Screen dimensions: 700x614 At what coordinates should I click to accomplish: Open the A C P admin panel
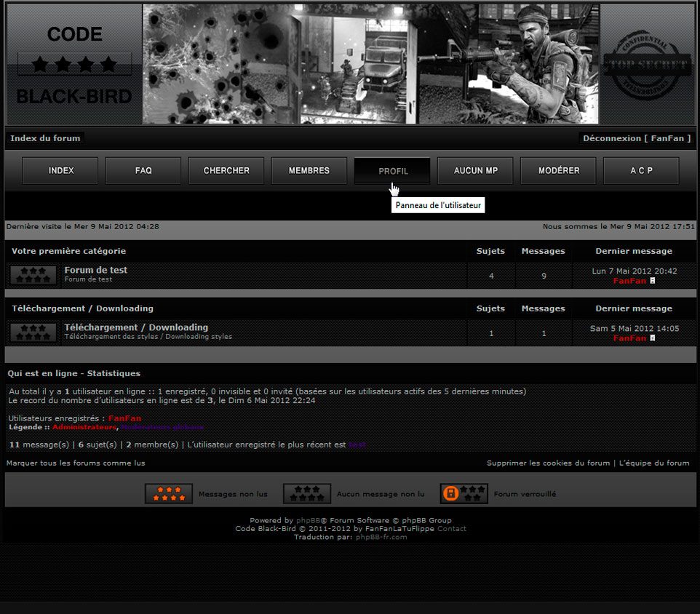click(x=642, y=171)
